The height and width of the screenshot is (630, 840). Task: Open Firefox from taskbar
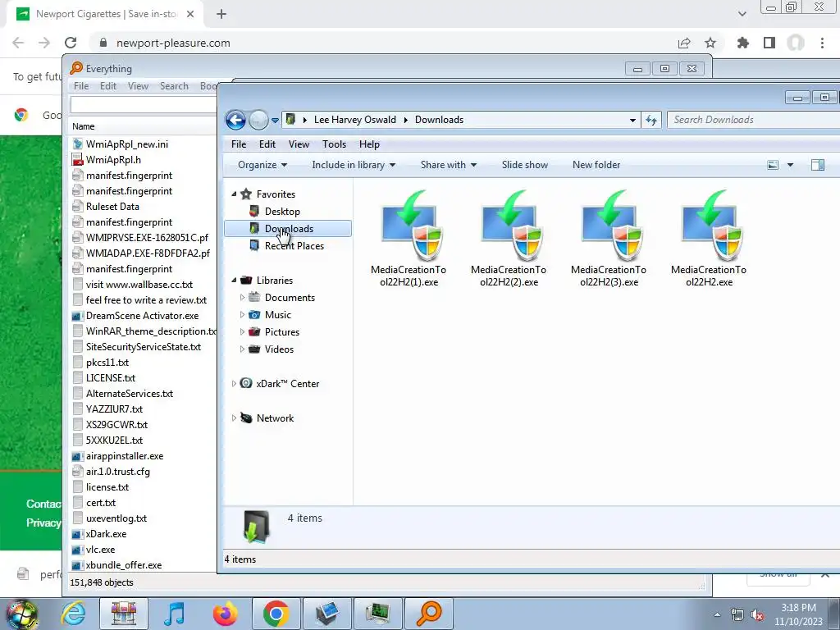pyautogui.click(x=225, y=614)
